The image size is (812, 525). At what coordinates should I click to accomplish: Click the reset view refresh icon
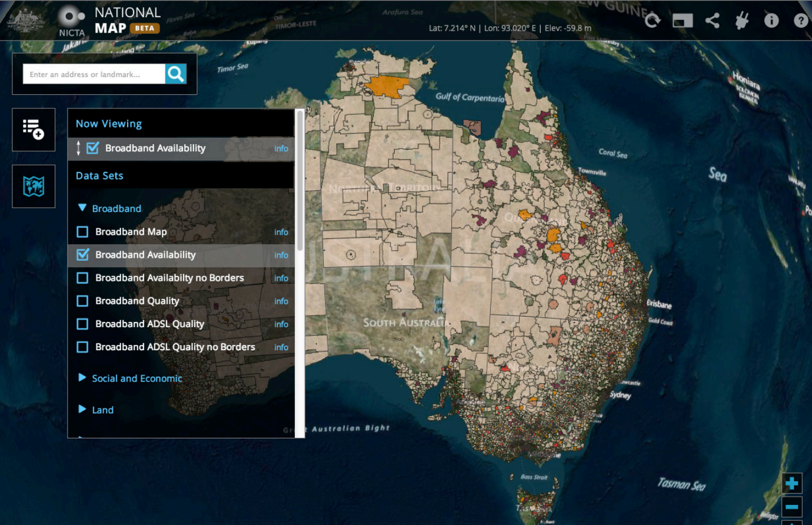coord(652,21)
